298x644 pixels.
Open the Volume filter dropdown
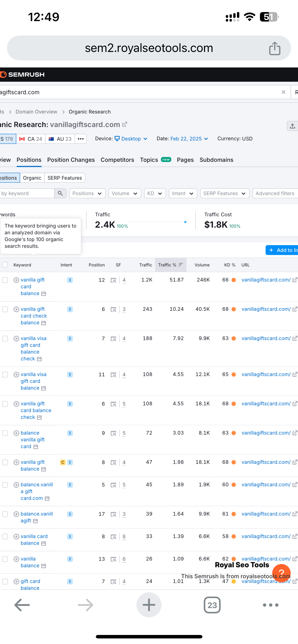[125, 193]
